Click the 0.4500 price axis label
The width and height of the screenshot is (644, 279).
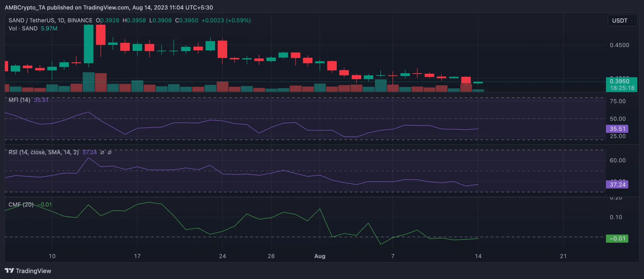619,45
